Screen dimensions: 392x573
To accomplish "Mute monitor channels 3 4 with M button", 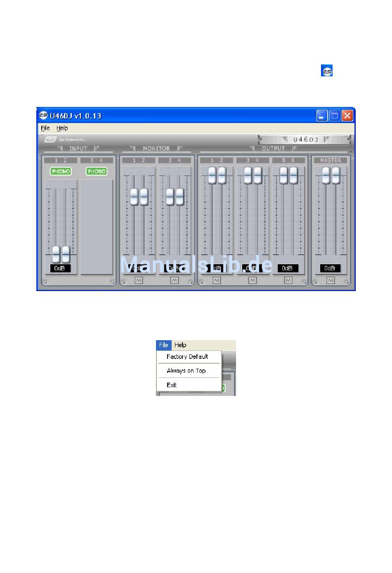I will [x=175, y=281].
